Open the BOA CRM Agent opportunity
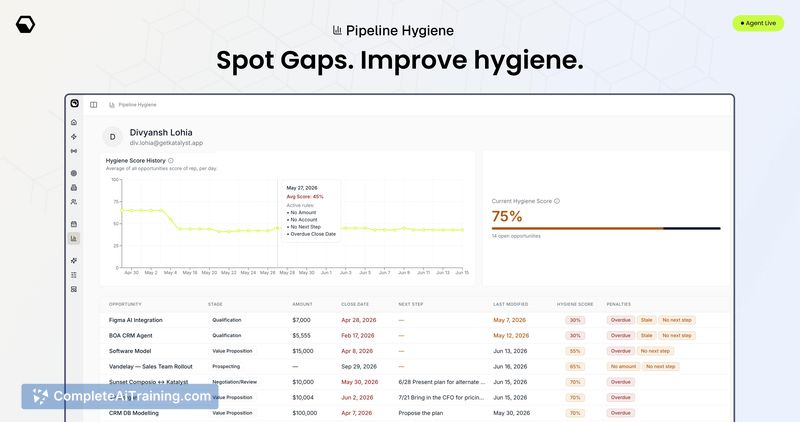The image size is (800, 422). [131, 336]
